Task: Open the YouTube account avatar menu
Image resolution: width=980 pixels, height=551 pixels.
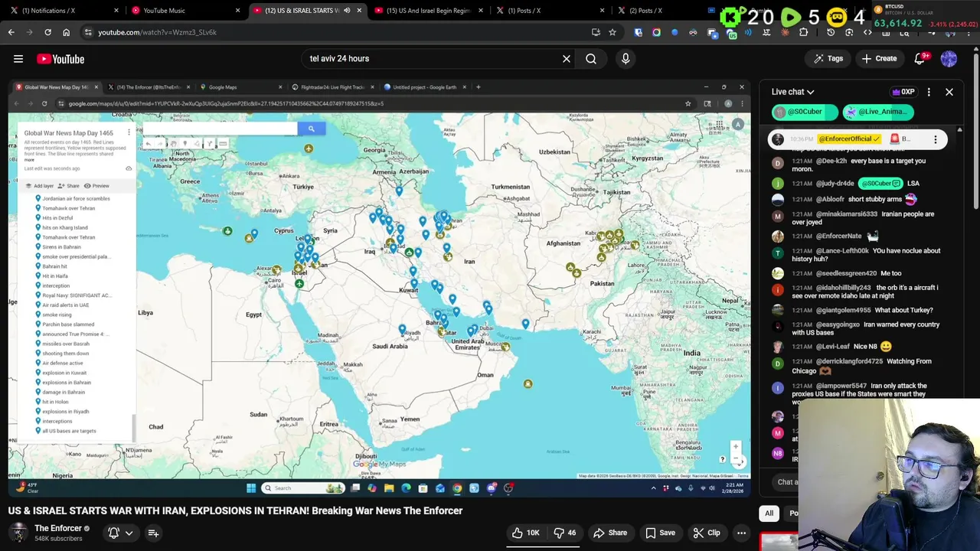Action: [949, 59]
